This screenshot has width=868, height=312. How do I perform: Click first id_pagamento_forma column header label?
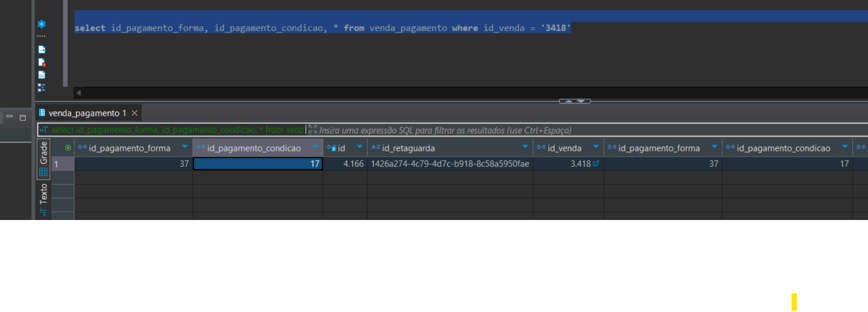(x=129, y=148)
